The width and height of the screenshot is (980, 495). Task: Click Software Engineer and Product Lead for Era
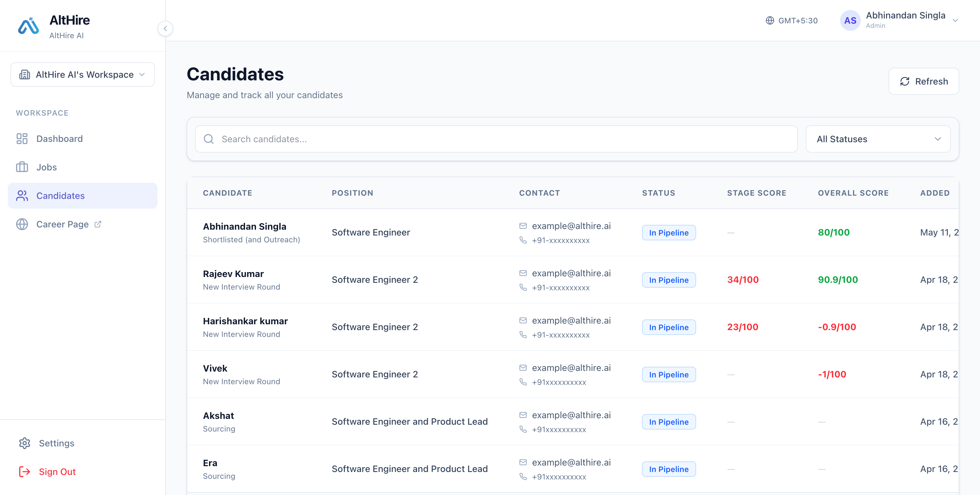coord(410,469)
